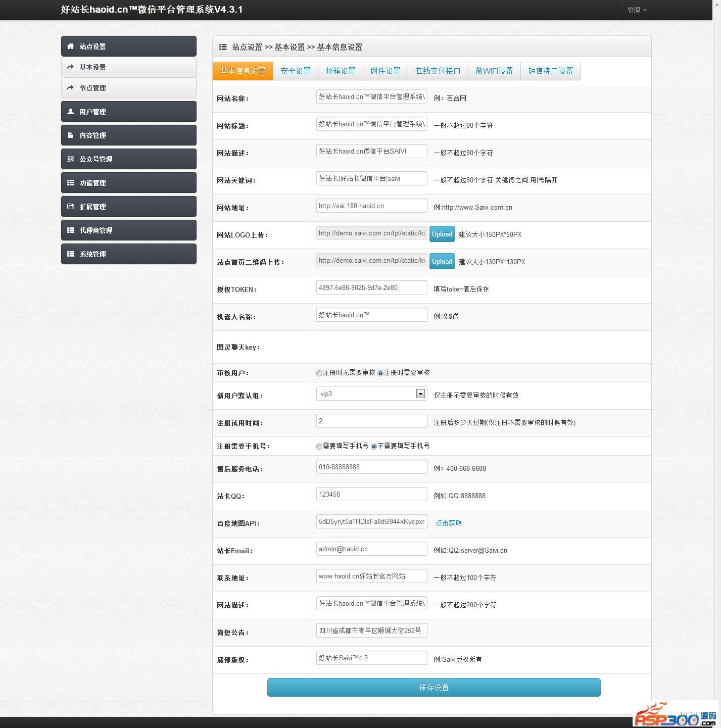Screen dimensions: 721x728
Task: Select 注册时无需要审核 radio button
Action: coord(319,373)
